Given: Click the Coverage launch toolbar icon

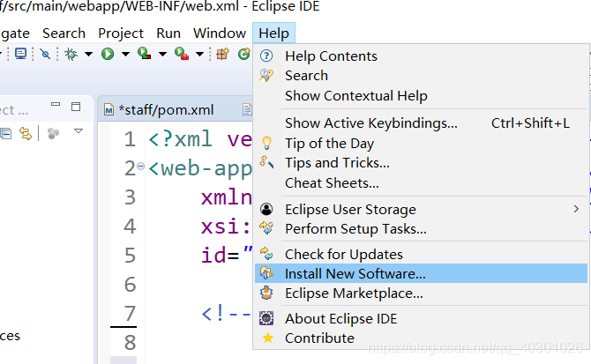Looking at the screenshot, I should (x=144, y=54).
